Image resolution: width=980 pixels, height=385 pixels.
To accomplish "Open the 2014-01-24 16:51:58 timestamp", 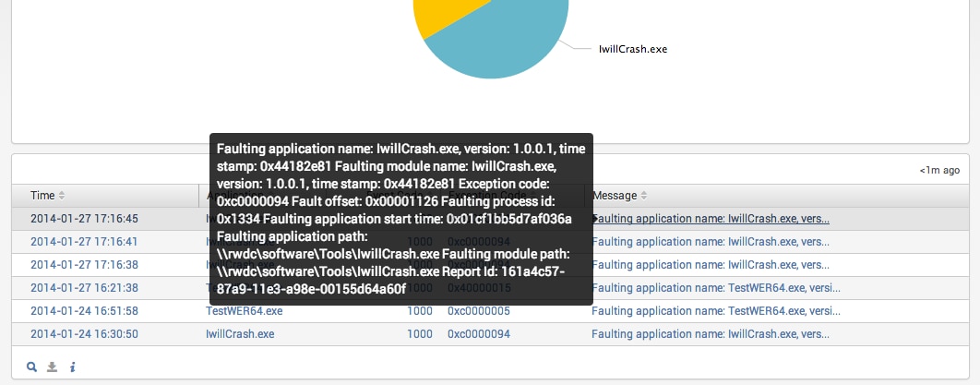I will pyautogui.click(x=84, y=311).
